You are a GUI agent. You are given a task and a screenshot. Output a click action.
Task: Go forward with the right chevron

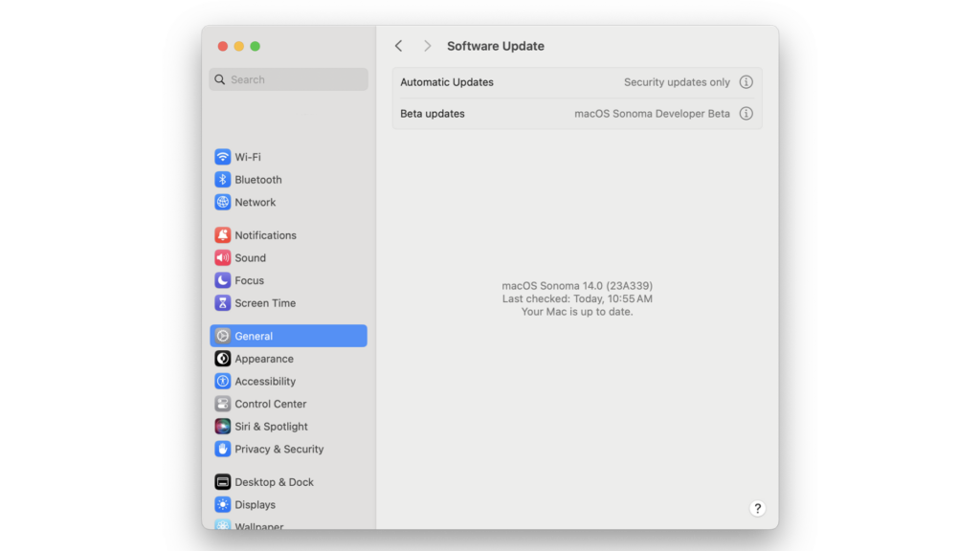pos(428,46)
